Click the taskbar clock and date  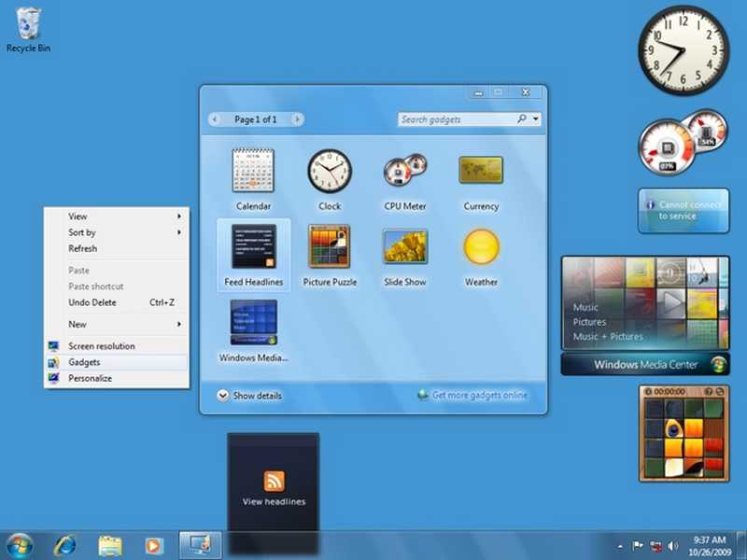click(710, 546)
